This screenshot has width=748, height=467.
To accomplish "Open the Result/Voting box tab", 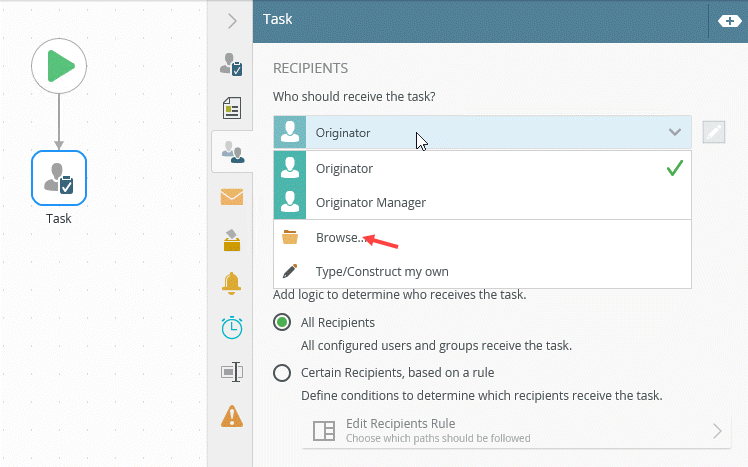I will 232,240.
